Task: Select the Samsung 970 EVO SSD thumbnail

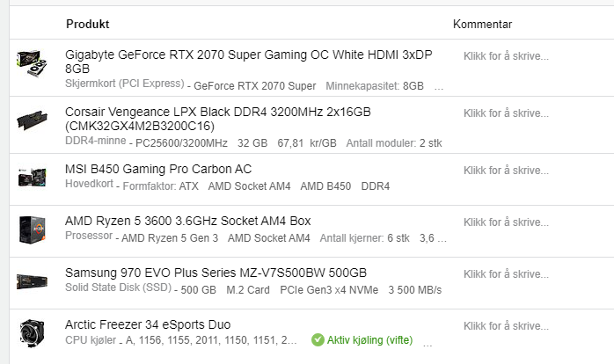Action: click(x=33, y=282)
